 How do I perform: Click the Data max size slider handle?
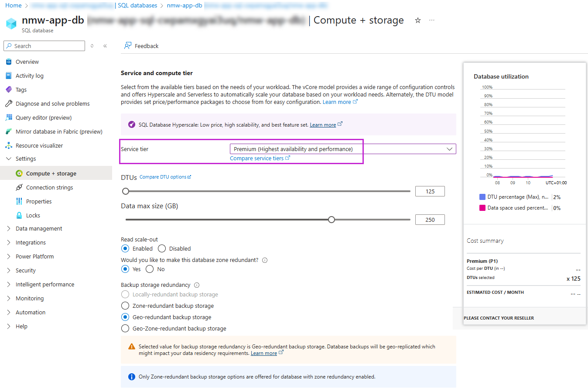332,220
